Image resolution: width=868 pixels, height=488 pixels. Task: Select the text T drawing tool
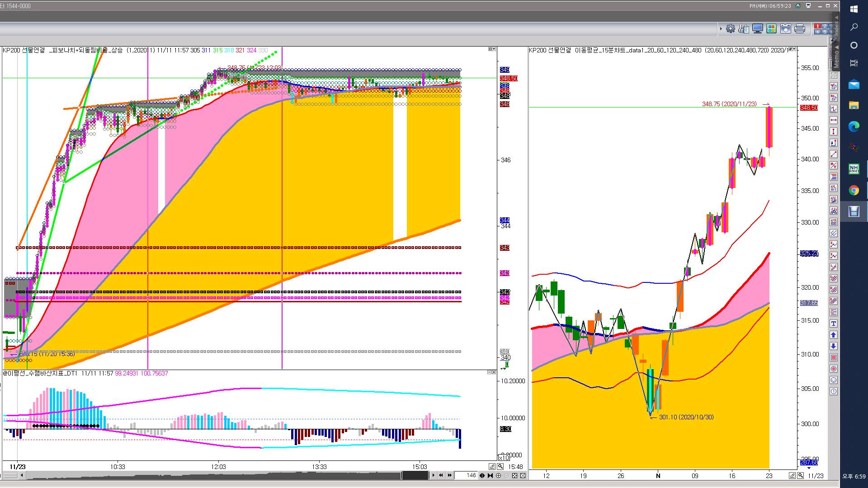[x=834, y=324]
